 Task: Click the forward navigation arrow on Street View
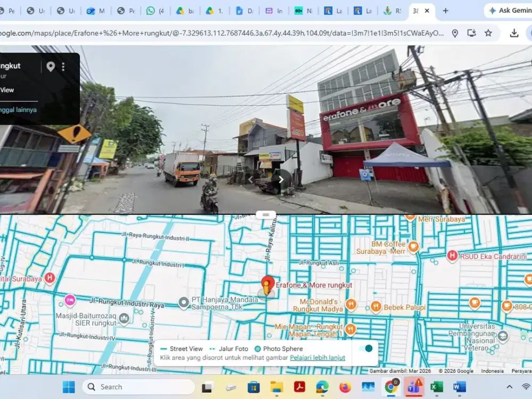281,179
